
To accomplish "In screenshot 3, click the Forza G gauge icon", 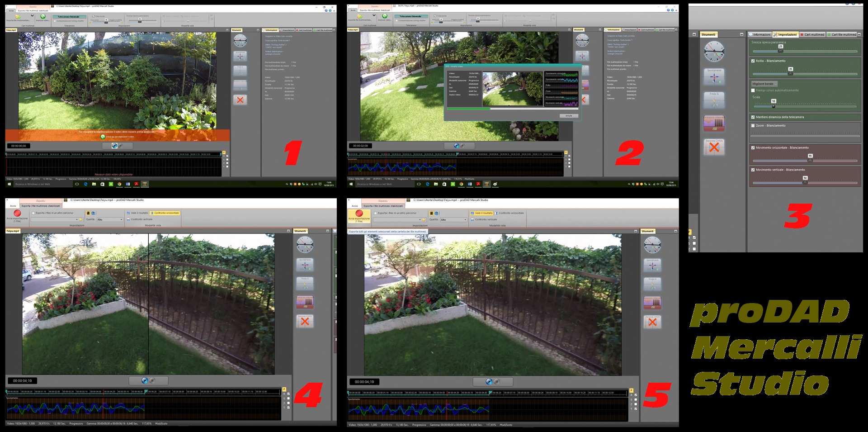I will pos(714,100).
